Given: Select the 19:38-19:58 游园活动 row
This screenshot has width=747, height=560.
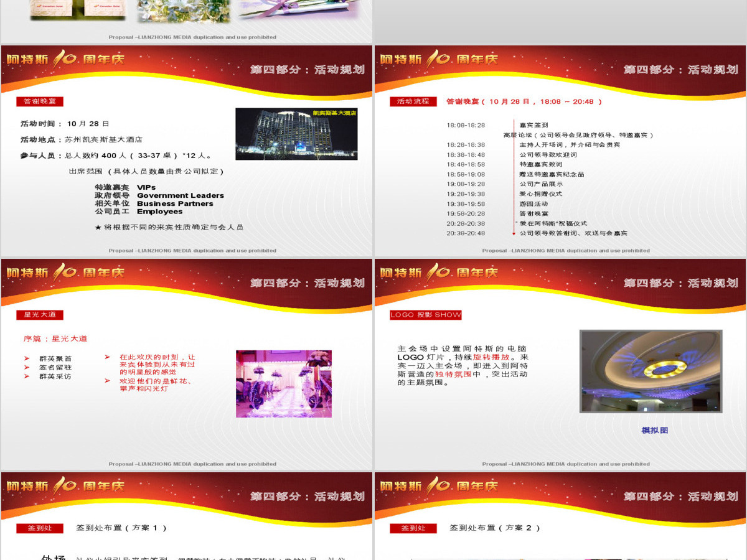Looking at the screenshot, I should click(497, 204).
